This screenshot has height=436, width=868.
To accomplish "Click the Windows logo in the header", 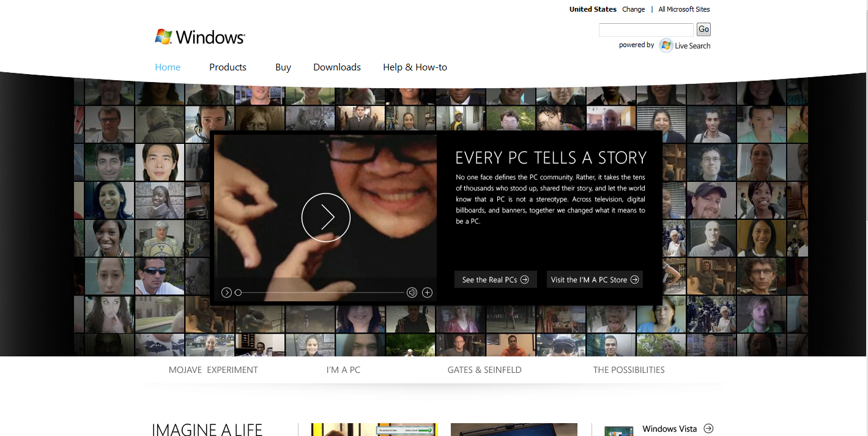I will 200,37.
